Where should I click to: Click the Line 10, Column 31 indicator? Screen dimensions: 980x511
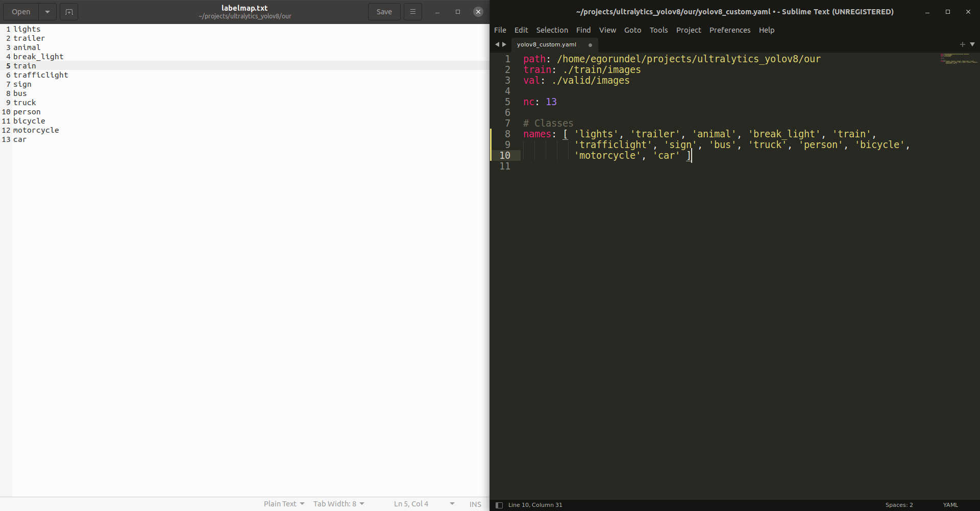[x=535, y=504]
